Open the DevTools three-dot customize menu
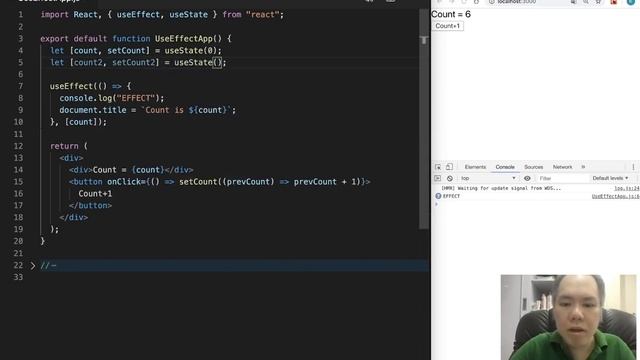This screenshot has height=360, width=640. (x=633, y=167)
